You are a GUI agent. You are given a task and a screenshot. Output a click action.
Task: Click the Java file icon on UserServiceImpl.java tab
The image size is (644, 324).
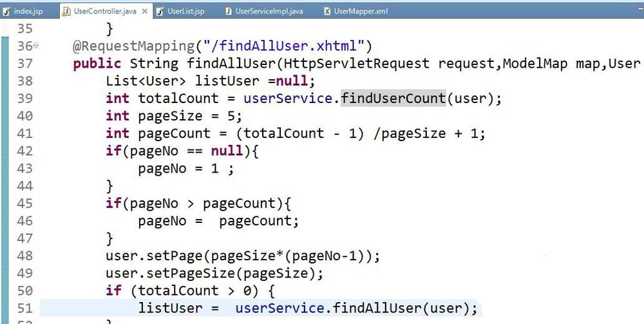229,12
